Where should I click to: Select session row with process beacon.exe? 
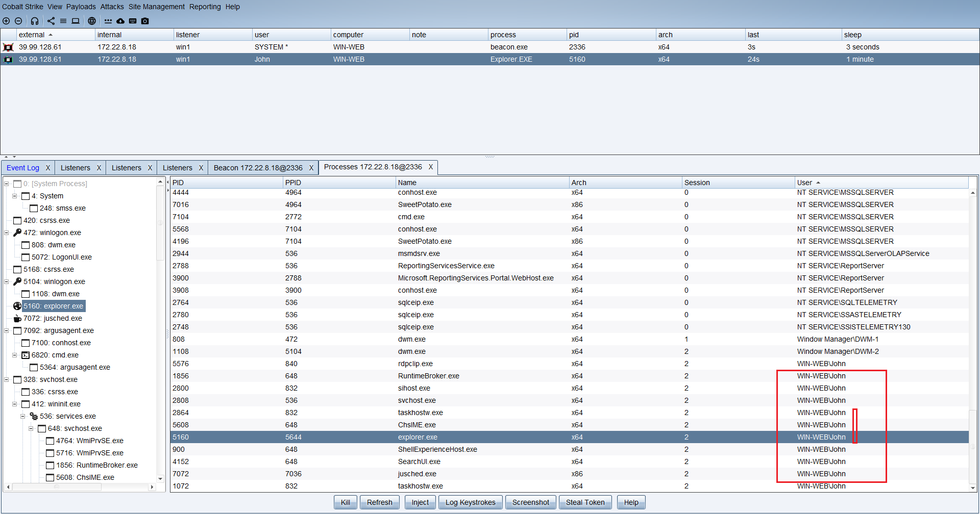490,47
